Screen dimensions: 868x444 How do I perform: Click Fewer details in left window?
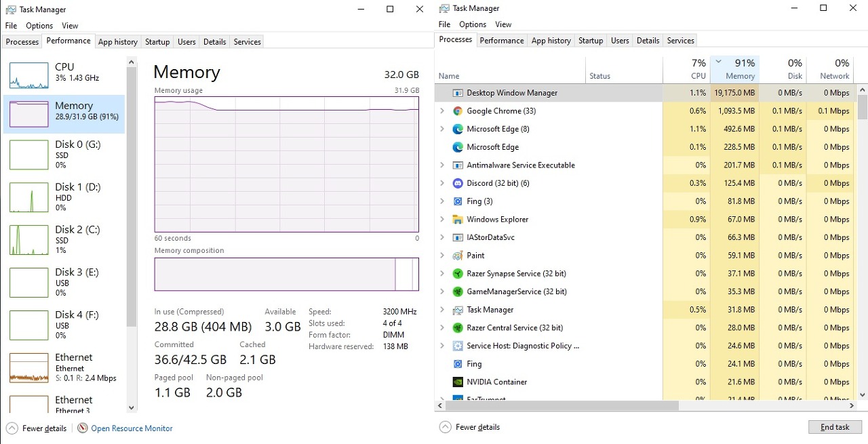[44, 428]
